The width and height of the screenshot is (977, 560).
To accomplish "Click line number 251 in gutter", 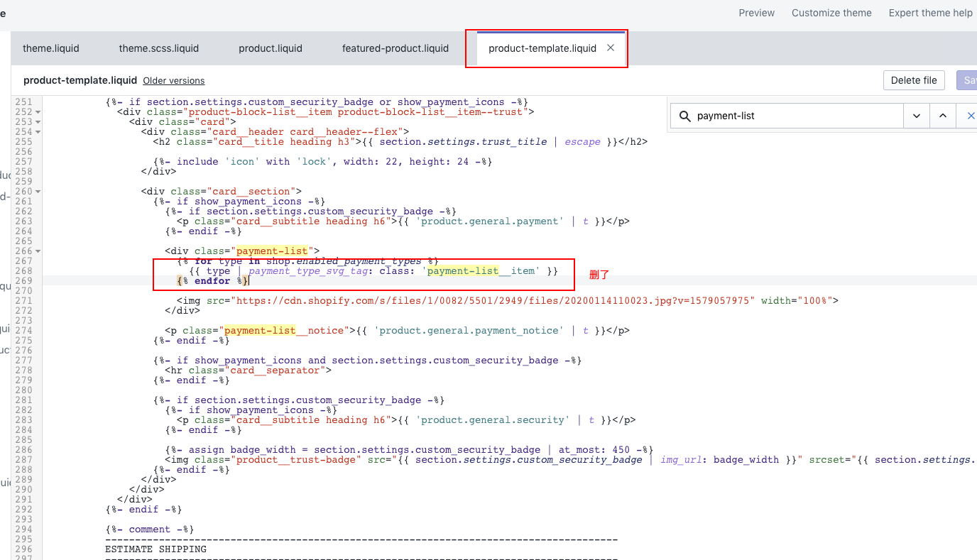I will pyautogui.click(x=23, y=102).
